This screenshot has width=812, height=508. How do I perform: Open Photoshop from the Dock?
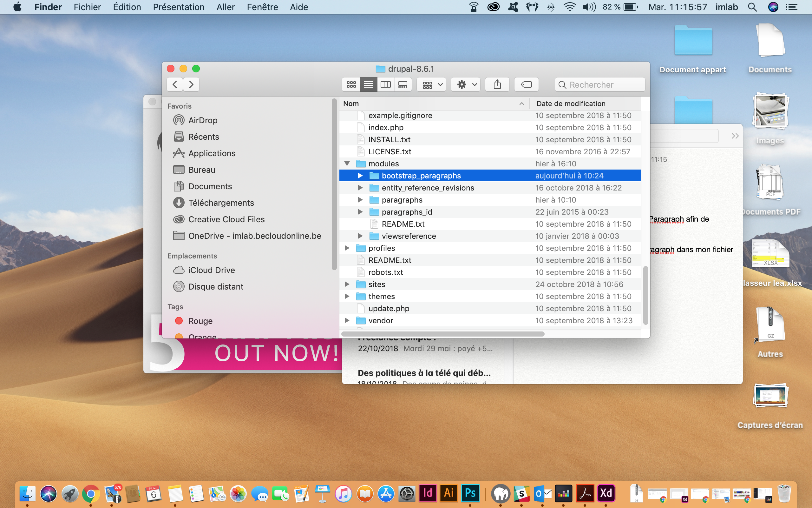click(470, 493)
